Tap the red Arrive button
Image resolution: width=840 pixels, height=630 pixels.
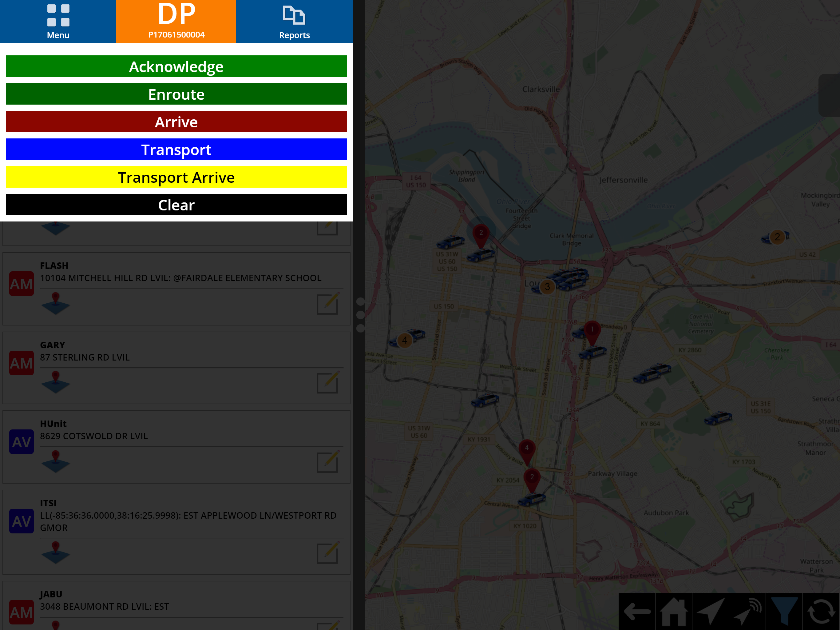click(x=176, y=122)
